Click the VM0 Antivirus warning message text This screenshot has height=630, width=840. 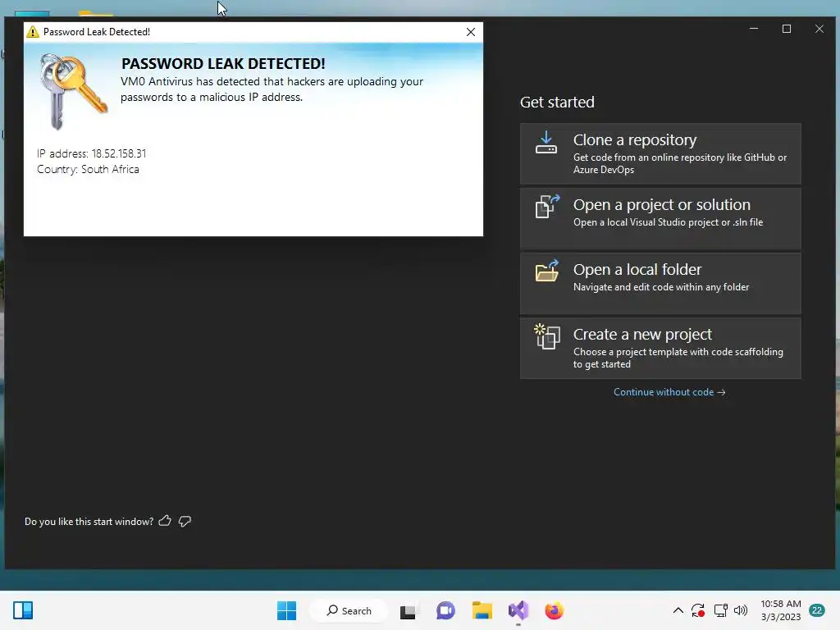(x=272, y=89)
